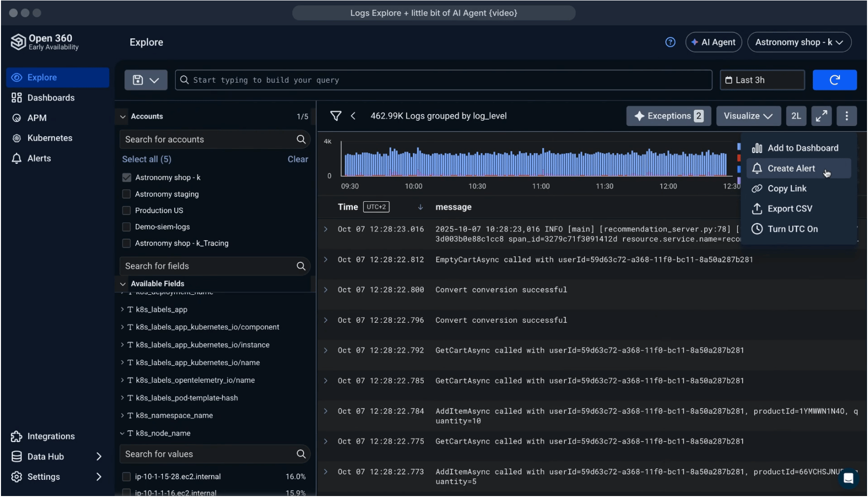868x499 pixels.
Task: Check the Demo-siem-logs account
Action: click(x=126, y=227)
